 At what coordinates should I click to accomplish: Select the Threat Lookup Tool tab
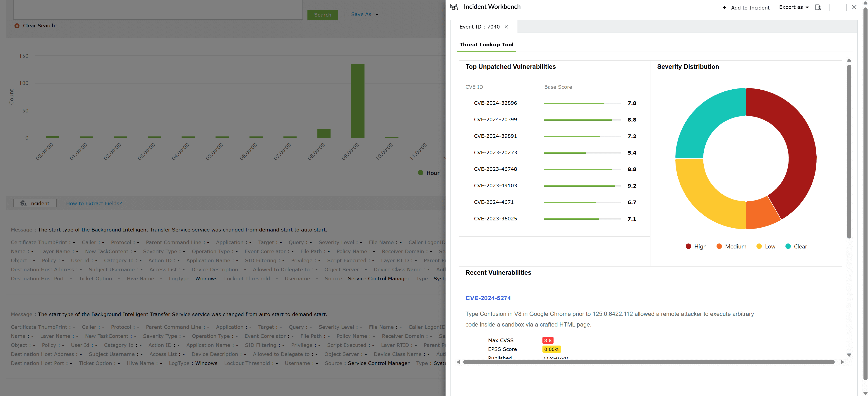[x=487, y=44]
